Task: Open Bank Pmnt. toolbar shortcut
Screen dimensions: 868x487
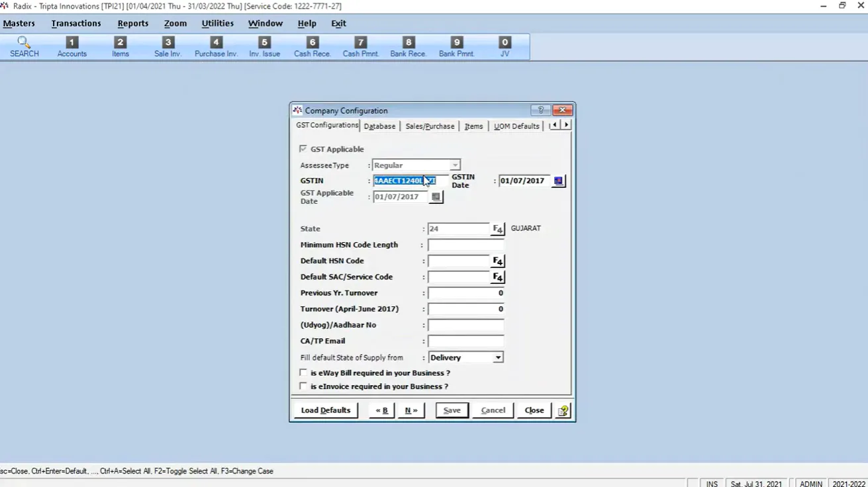Action: [457, 47]
